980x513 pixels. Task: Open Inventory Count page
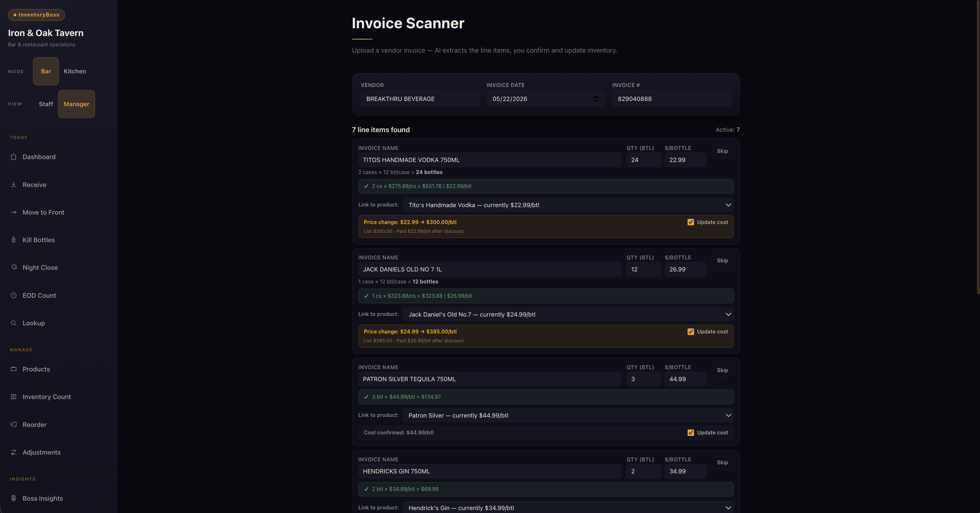pos(58,397)
